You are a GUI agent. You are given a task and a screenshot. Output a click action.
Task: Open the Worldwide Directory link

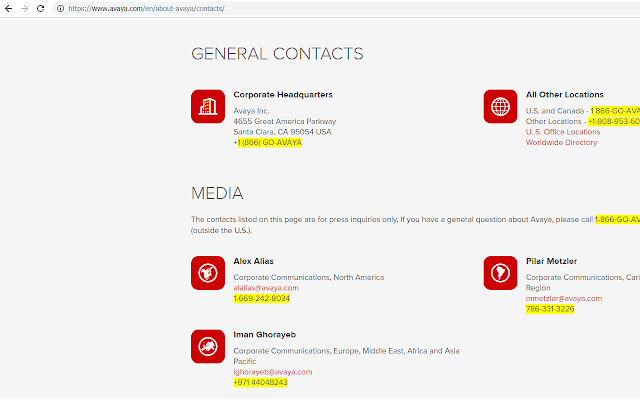pyautogui.click(x=561, y=142)
